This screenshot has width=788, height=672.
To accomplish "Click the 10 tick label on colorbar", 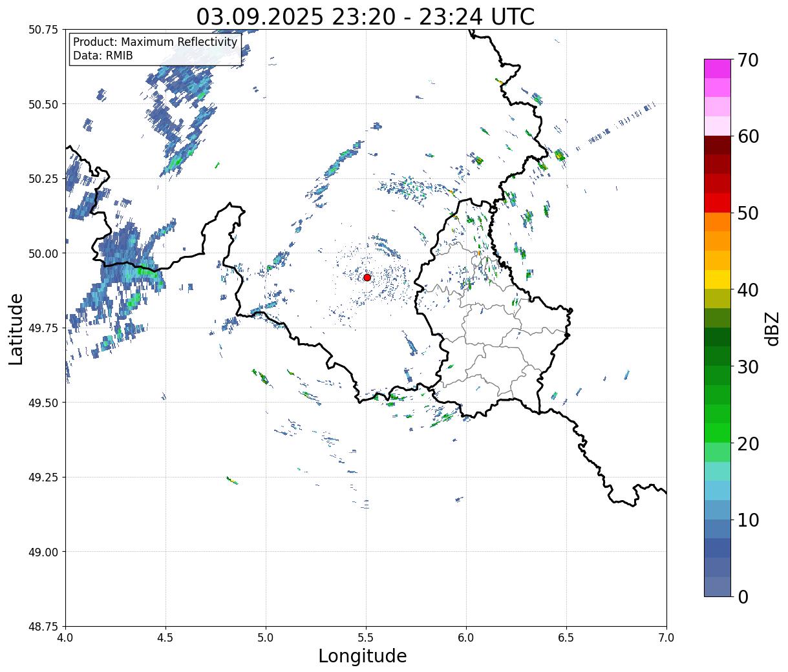I will coord(748,520).
